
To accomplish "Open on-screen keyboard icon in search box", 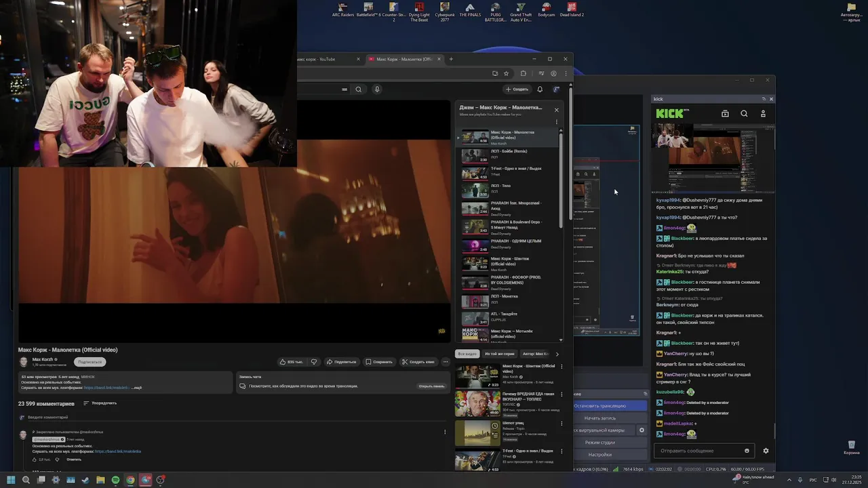I will (x=344, y=89).
